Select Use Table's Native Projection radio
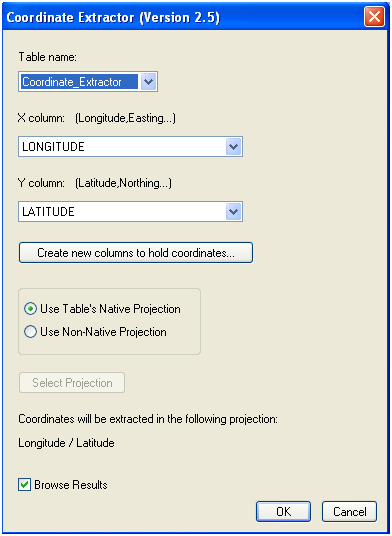This screenshot has height=536, width=392. coord(30,309)
